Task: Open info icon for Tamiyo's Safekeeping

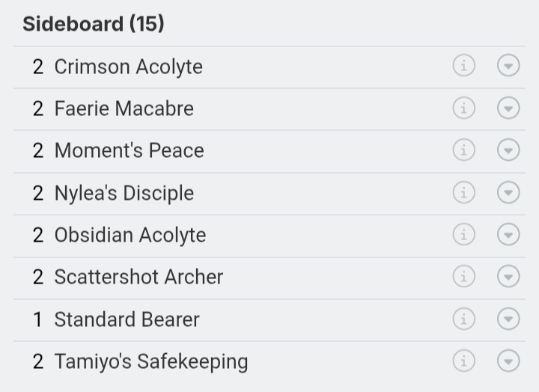Action: click(463, 361)
